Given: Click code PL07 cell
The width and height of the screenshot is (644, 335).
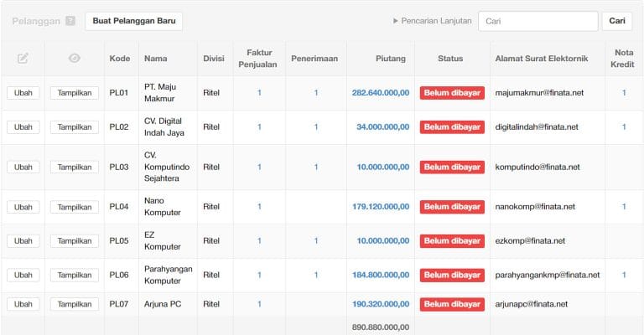Looking at the screenshot, I should tap(119, 304).
